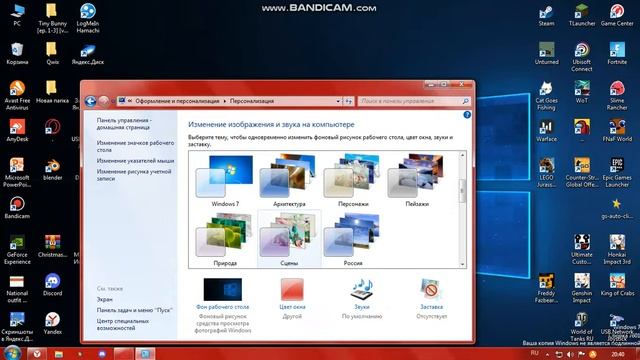
Task: Click the search magnifier icon
Action: click(465, 101)
